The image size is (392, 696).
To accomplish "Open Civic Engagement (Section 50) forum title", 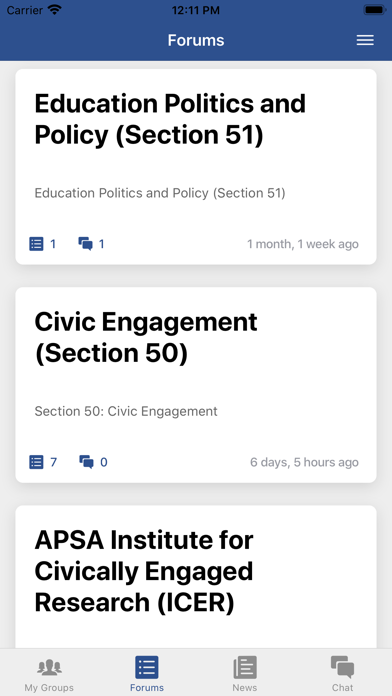I will (x=146, y=337).
